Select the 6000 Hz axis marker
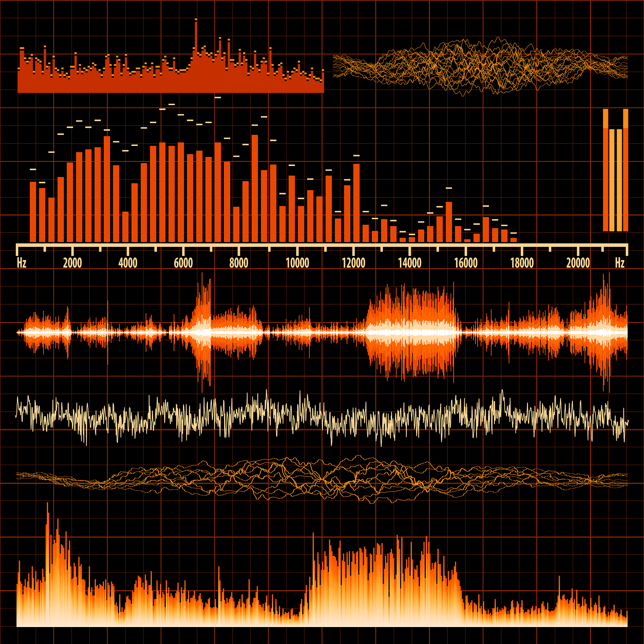 [x=183, y=263]
